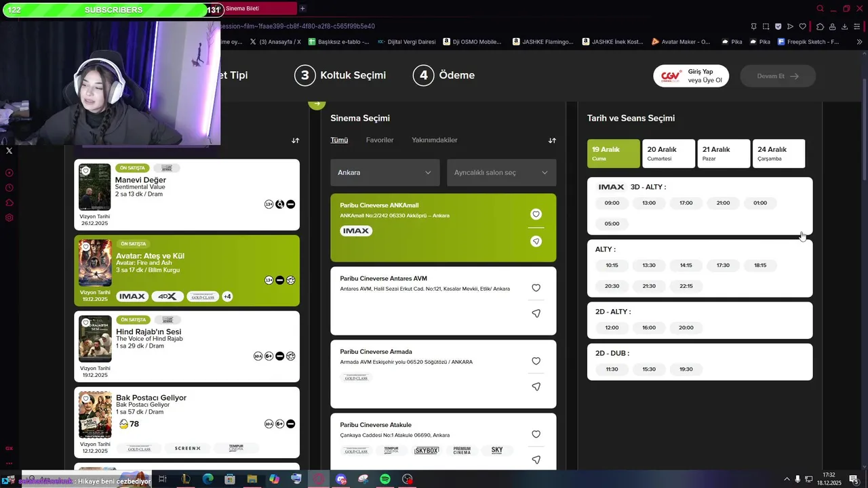Image resolution: width=868 pixels, height=488 pixels.
Task: Open the sidebar settings gear icon
Action: point(9,218)
